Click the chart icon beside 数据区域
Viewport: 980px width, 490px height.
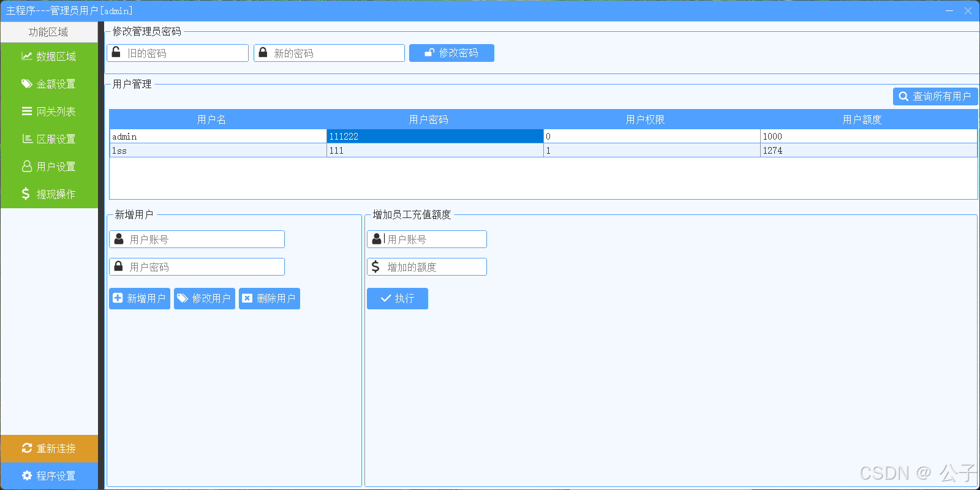coord(26,56)
